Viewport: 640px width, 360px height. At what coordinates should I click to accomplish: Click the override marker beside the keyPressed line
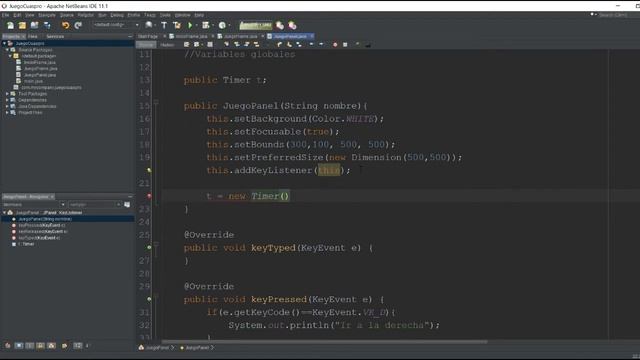click(x=149, y=299)
